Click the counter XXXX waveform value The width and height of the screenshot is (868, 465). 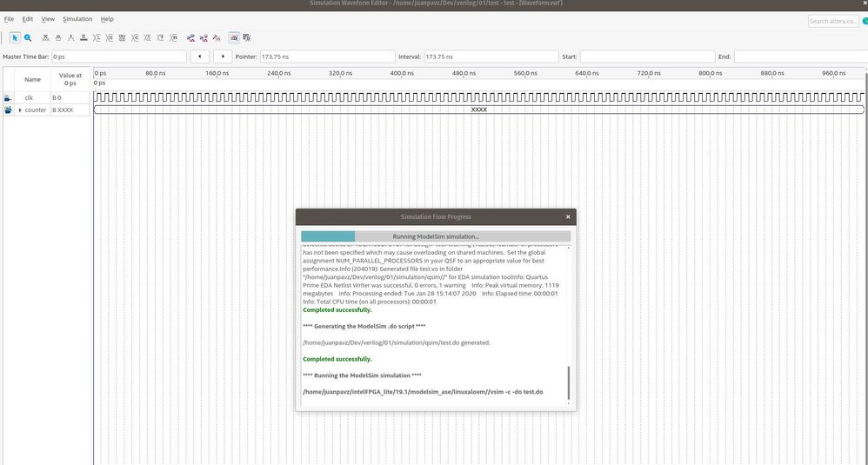(x=479, y=110)
